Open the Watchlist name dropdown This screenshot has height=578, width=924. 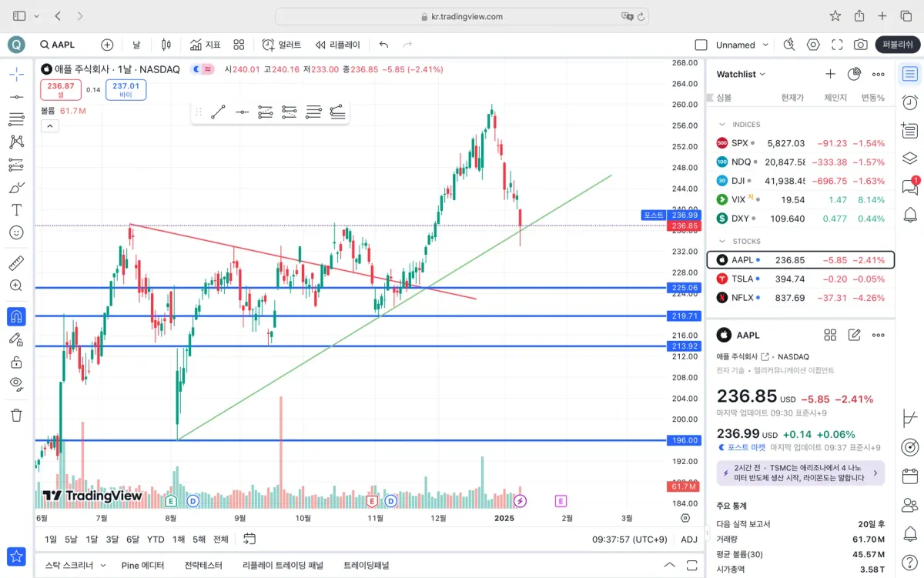pyautogui.click(x=741, y=74)
